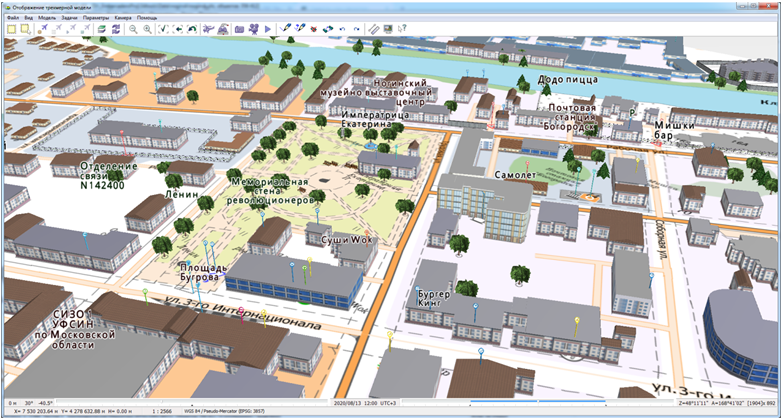Open the Помощь menu
782x418 pixels.
(x=147, y=18)
